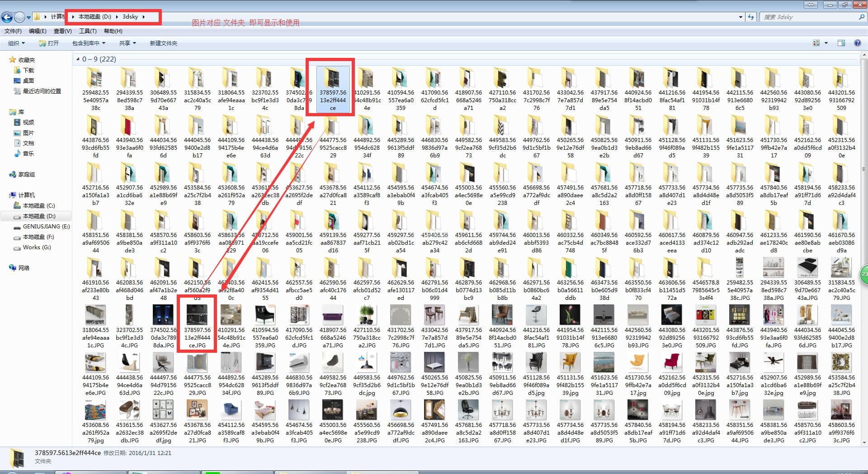Click the Help question mark icon
Image resolution: width=868 pixels, height=474 pixels.
coord(857,43)
